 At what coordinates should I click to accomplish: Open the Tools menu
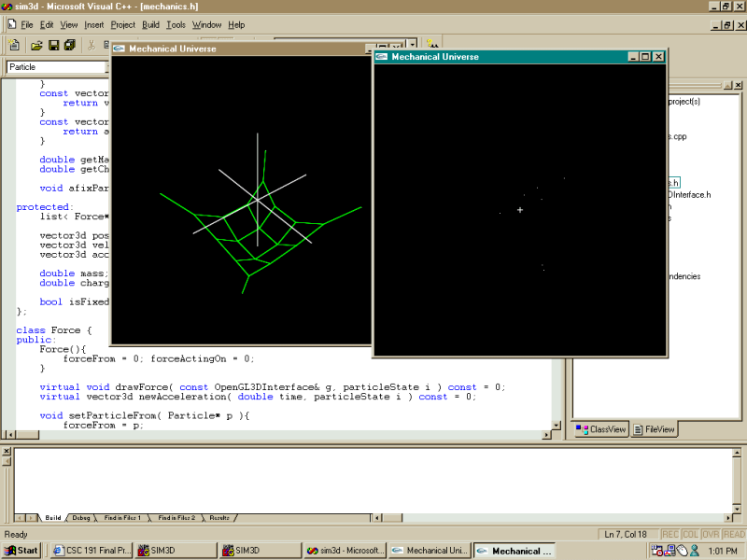click(176, 24)
